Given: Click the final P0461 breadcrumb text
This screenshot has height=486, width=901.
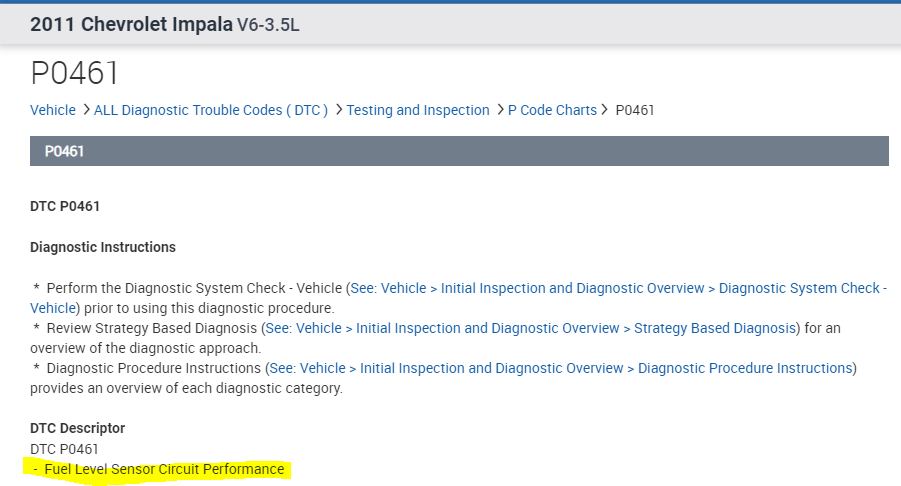Looking at the screenshot, I should [x=635, y=110].
